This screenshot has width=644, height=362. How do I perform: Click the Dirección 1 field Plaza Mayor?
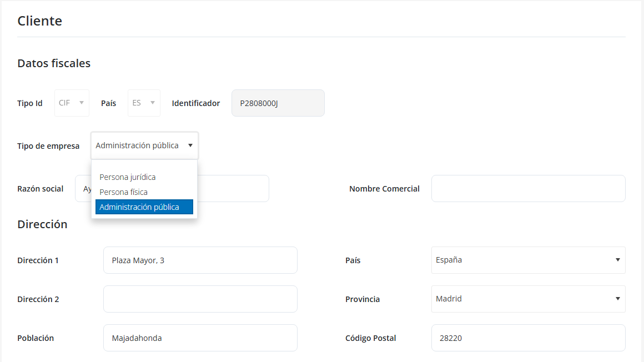[200, 260]
